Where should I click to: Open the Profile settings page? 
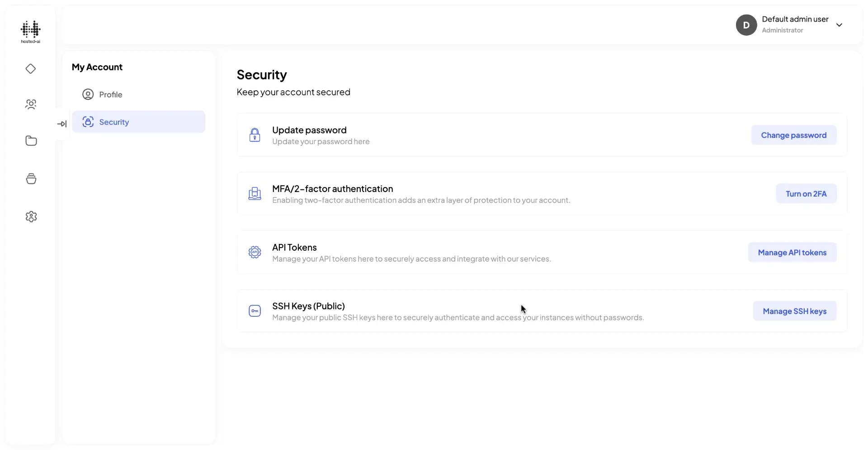[x=110, y=94]
